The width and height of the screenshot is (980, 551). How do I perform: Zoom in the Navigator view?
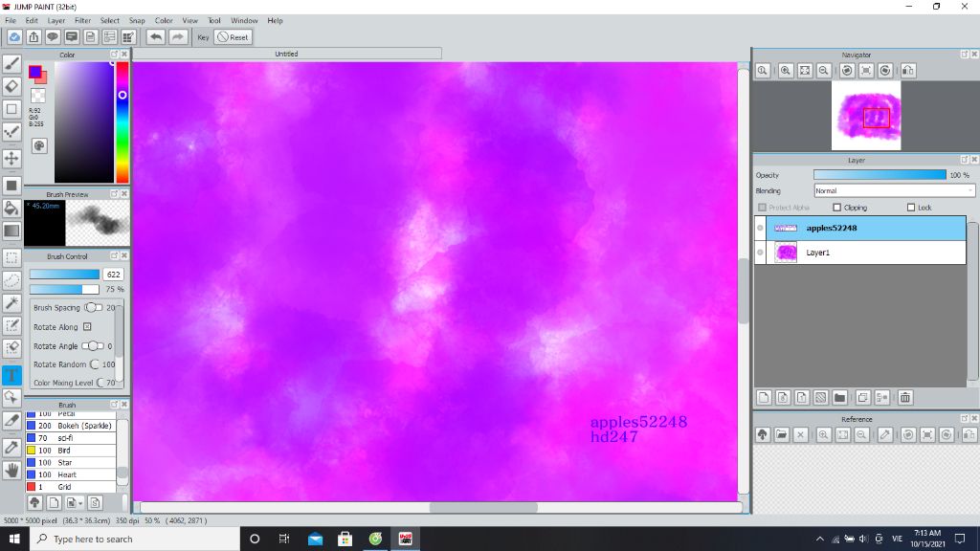pyautogui.click(x=786, y=71)
